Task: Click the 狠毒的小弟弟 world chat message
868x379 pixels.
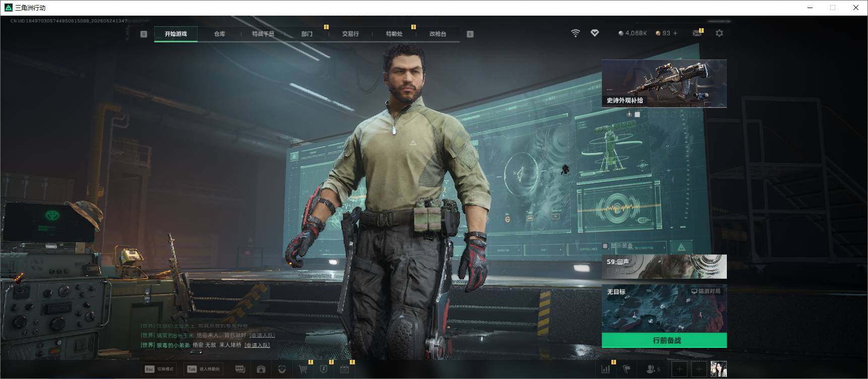Action: pyautogui.click(x=205, y=345)
